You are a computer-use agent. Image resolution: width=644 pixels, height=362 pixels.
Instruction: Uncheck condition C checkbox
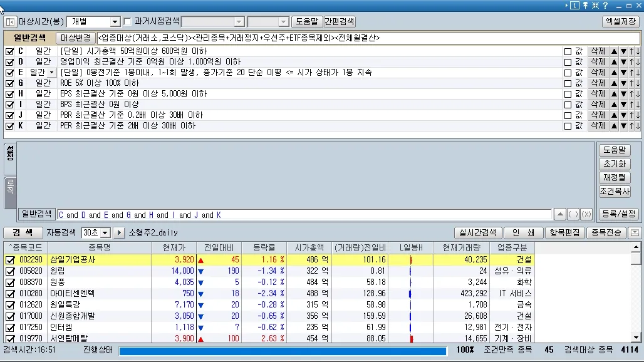pos(9,51)
